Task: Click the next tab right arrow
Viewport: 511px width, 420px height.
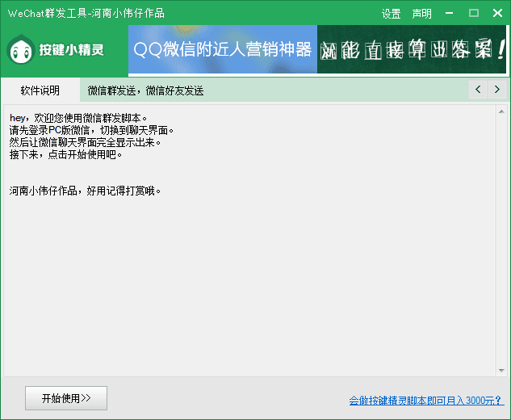Action: point(497,90)
